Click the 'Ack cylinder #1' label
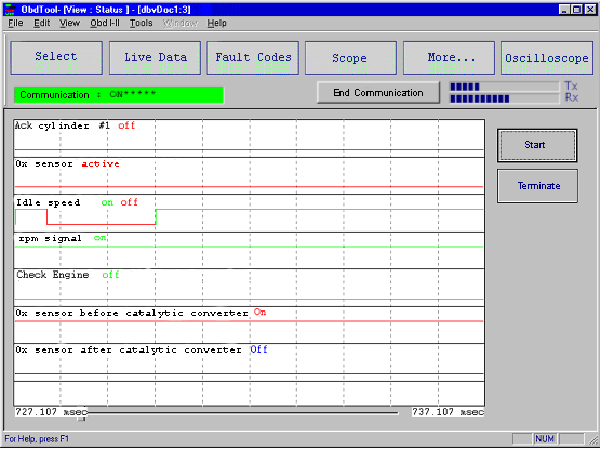Screen dimensions: 600x449 [x=62, y=126]
